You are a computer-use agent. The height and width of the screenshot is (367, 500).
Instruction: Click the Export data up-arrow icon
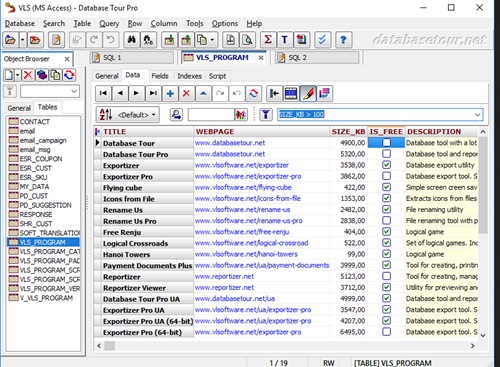pos(186,40)
